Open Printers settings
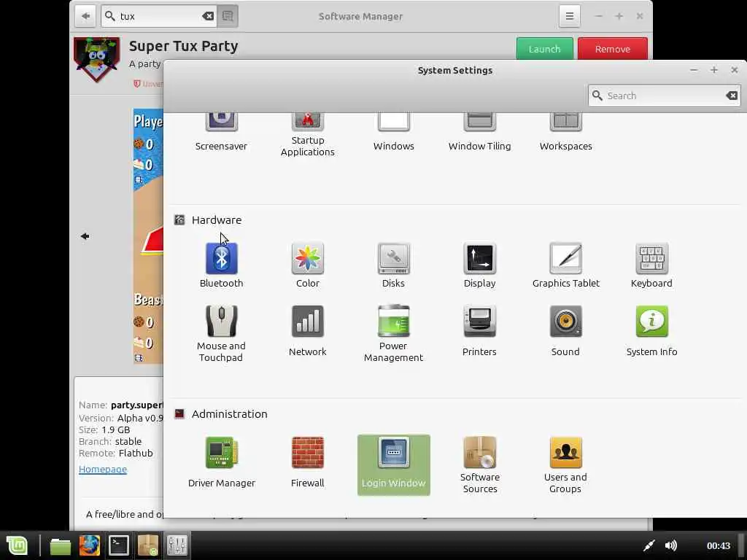 tap(480, 331)
